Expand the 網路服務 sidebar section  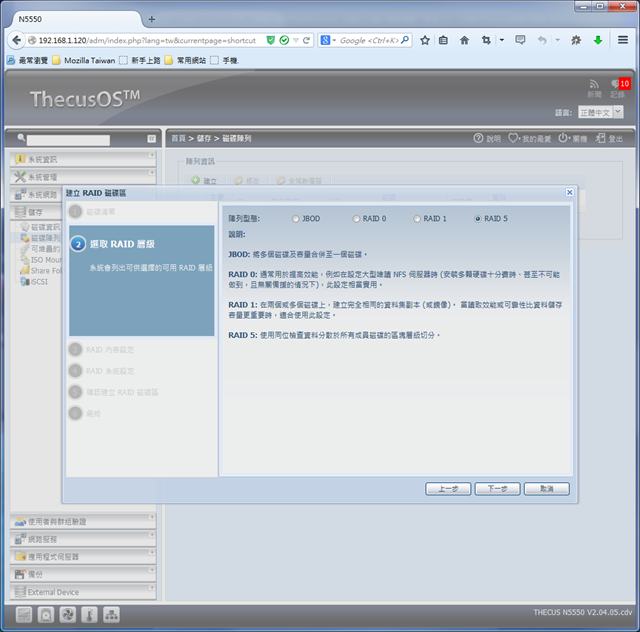pyautogui.click(x=83, y=539)
